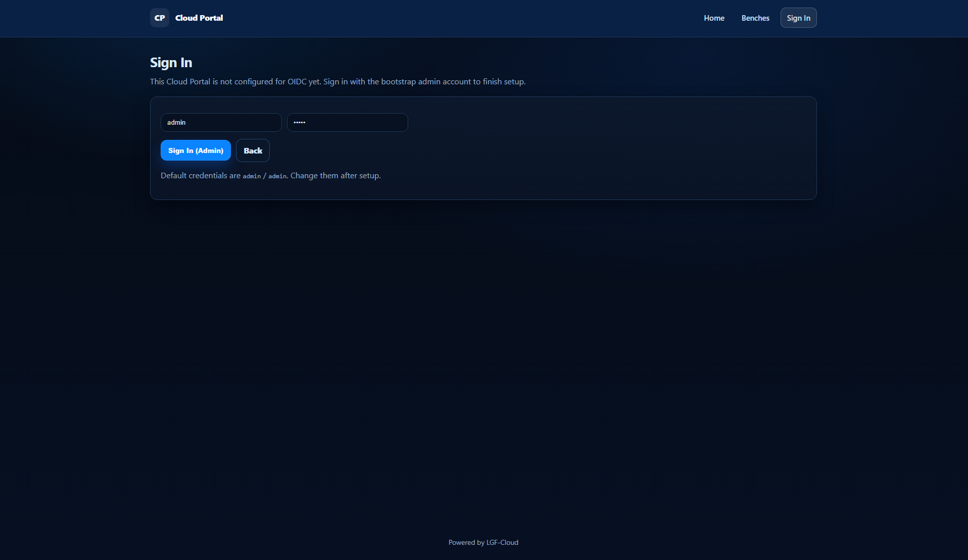The height and width of the screenshot is (560, 968).
Task: Click Powered by LGF-Cloud footer
Action: [483, 542]
